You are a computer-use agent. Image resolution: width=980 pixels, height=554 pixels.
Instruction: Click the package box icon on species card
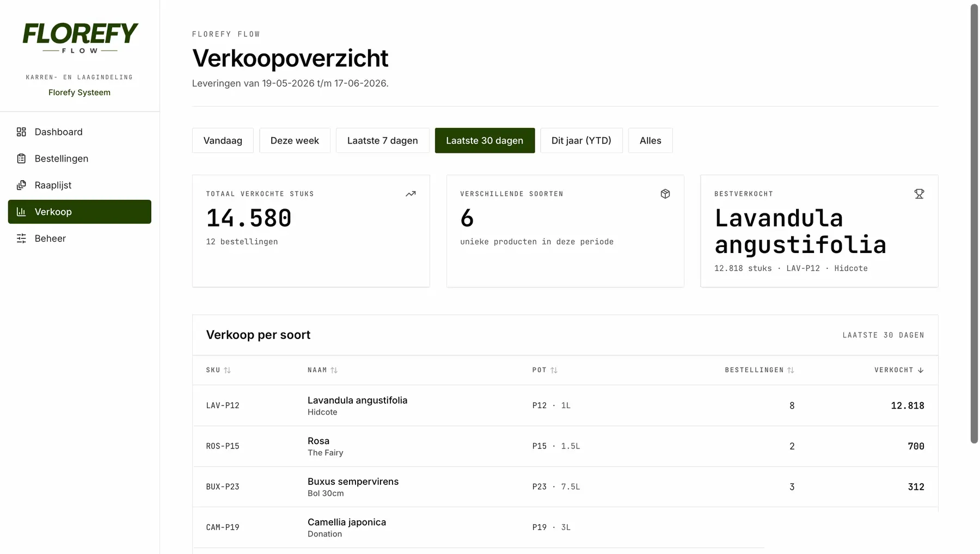pyautogui.click(x=665, y=194)
